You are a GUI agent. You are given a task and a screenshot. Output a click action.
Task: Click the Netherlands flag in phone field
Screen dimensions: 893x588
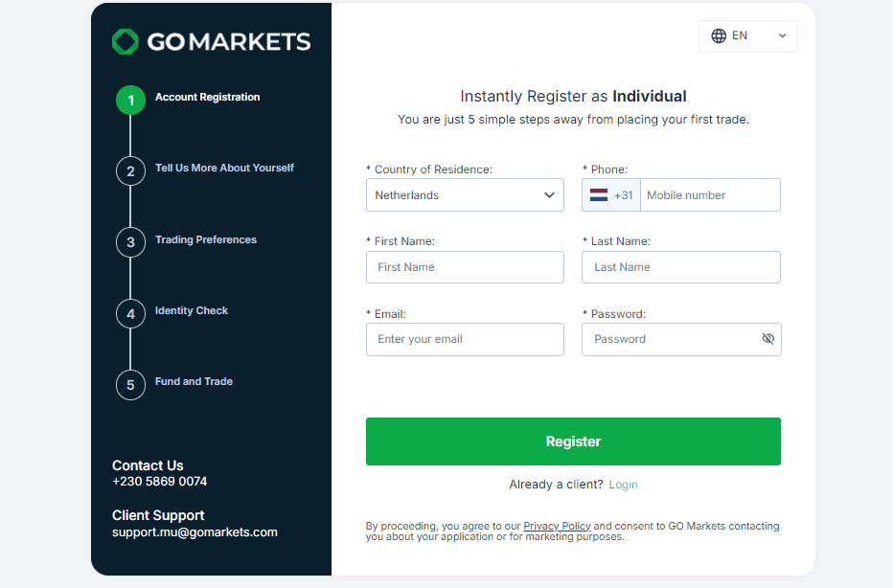(x=599, y=194)
